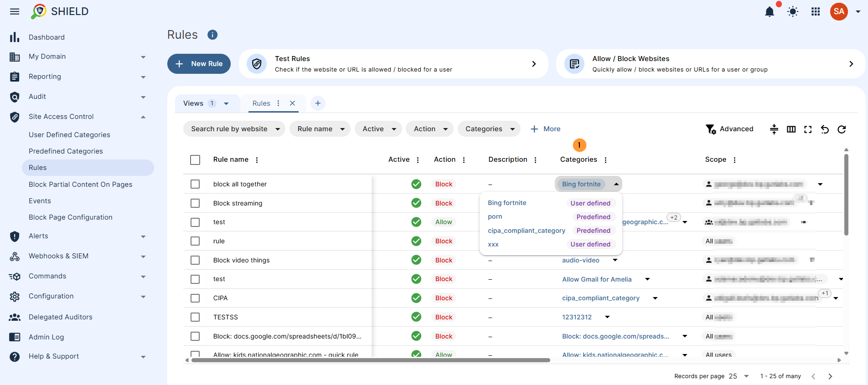Viewport: 868px width, 385px height.
Task: Click the horizontal table scrollbar
Action: click(x=371, y=360)
